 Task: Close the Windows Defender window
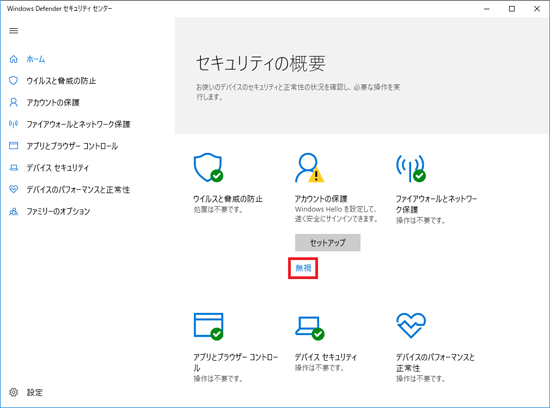coord(537,9)
